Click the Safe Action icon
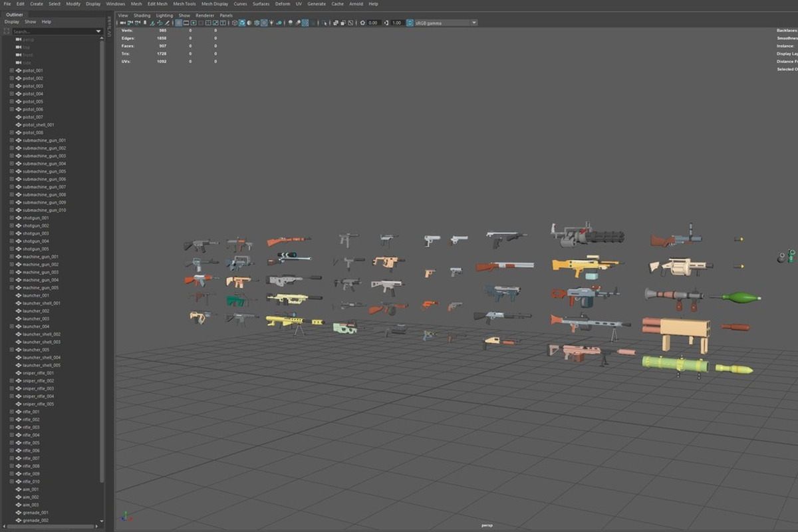Screen dimensions: 798x532 tap(215, 23)
